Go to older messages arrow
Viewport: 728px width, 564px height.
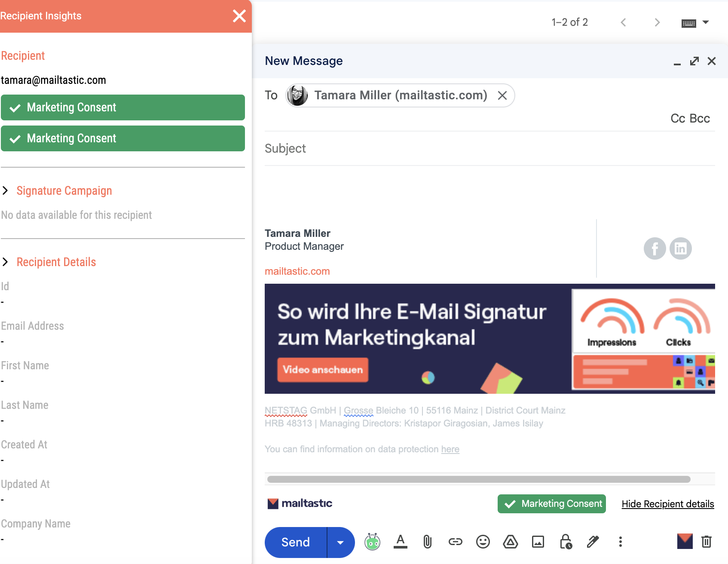point(657,22)
